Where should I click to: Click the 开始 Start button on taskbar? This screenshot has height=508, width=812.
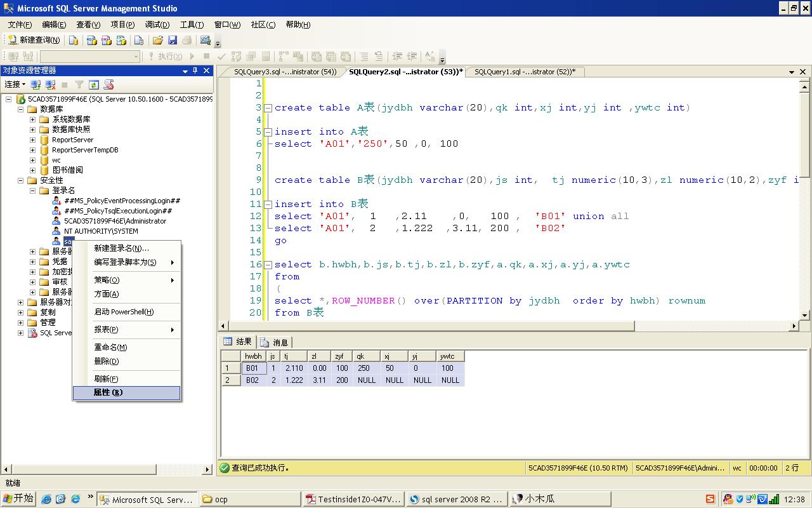pos(18,499)
